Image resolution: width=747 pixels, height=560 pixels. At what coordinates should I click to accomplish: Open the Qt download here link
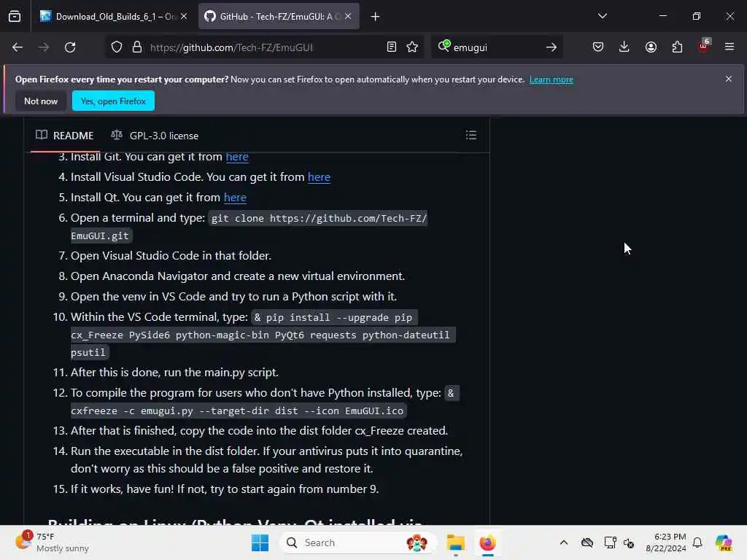click(x=235, y=198)
